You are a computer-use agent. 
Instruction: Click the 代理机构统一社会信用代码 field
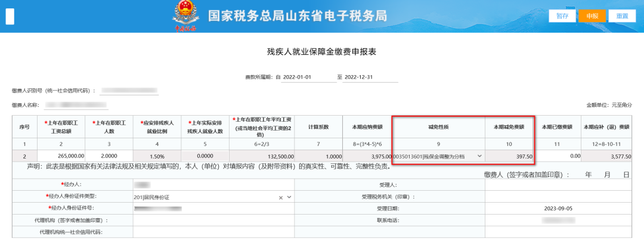213,232
